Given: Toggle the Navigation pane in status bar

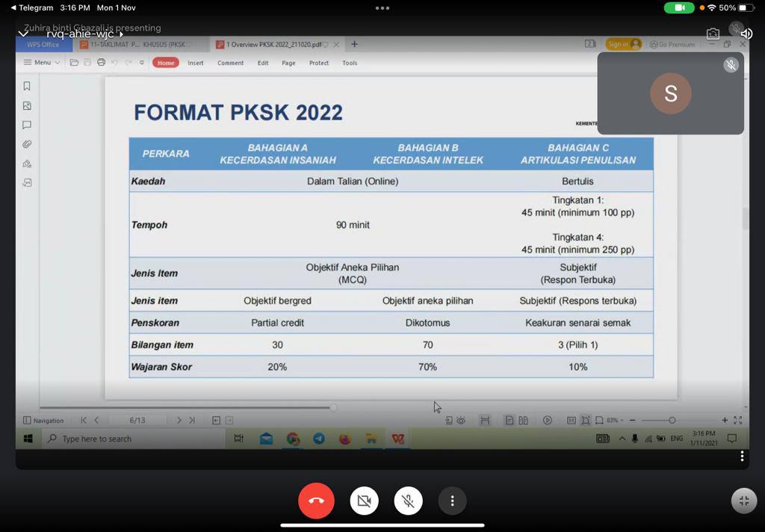Looking at the screenshot, I should click(43, 421).
